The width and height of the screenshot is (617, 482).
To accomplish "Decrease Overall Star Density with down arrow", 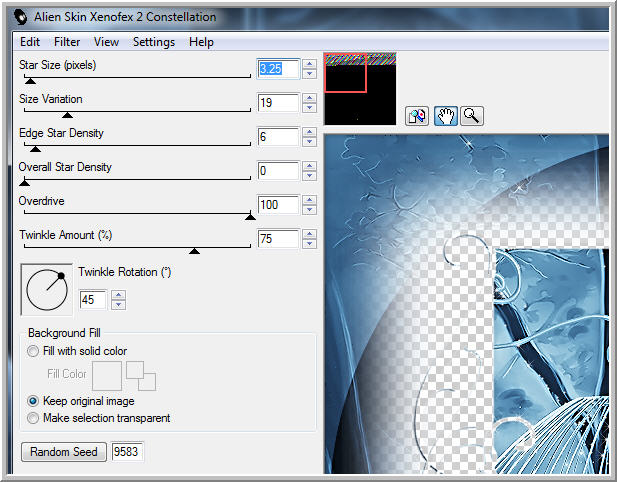I will (x=310, y=175).
